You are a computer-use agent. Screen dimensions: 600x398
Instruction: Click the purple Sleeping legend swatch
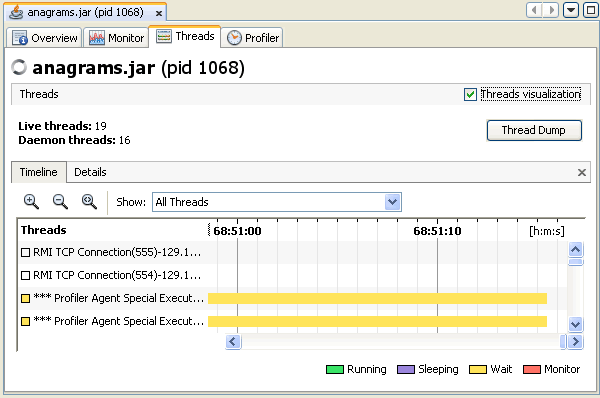pyautogui.click(x=406, y=370)
